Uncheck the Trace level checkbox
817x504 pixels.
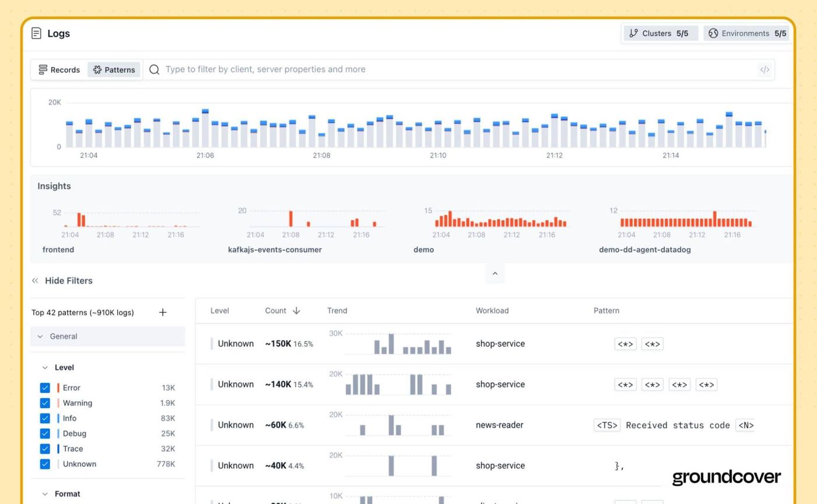(45, 449)
